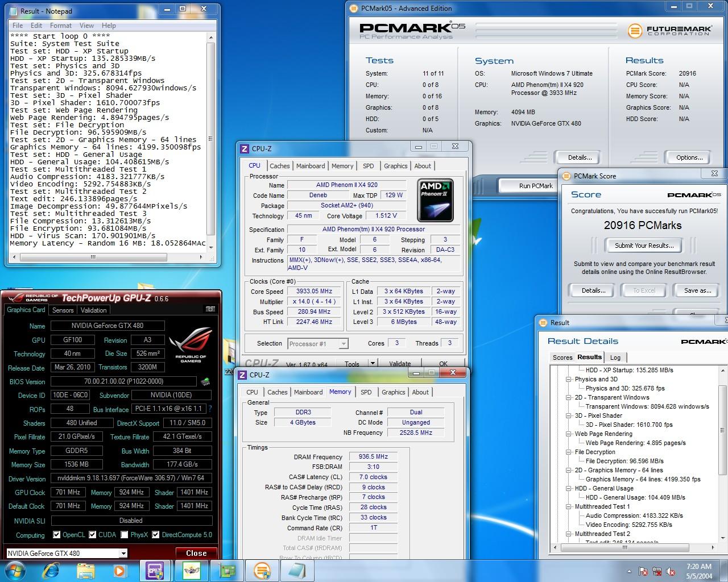Open the Notepad Format menu
The image size is (728, 582).
tap(61, 26)
